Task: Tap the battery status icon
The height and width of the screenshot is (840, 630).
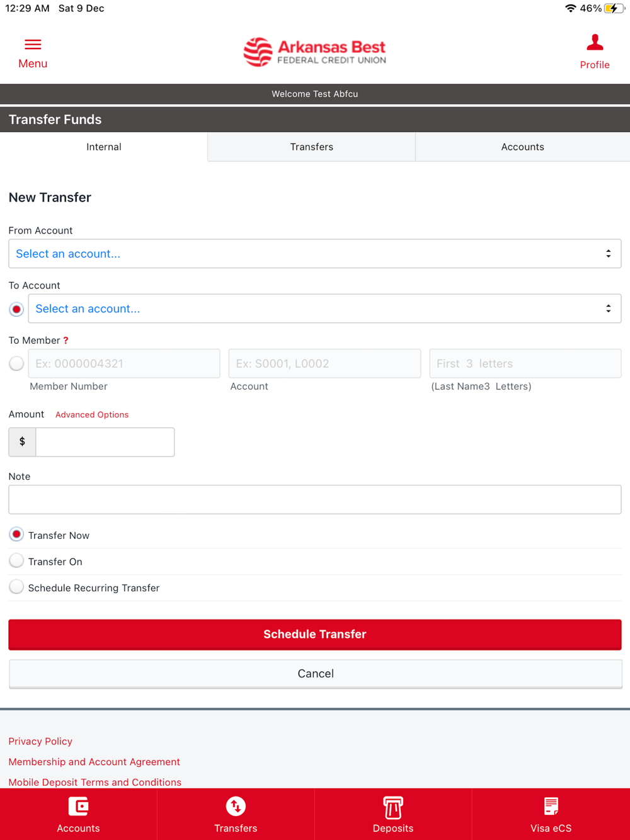Action: coord(614,8)
